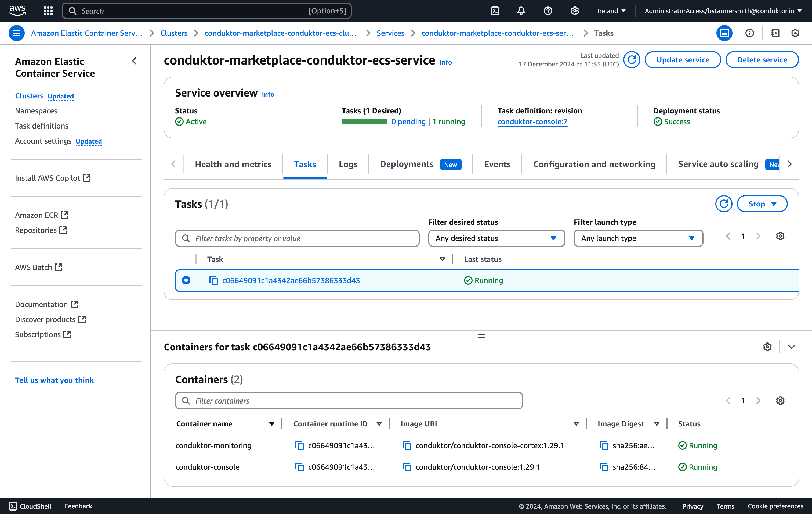Open the Any desired status dropdown
The width and height of the screenshot is (812, 514).
pos(496,238)
